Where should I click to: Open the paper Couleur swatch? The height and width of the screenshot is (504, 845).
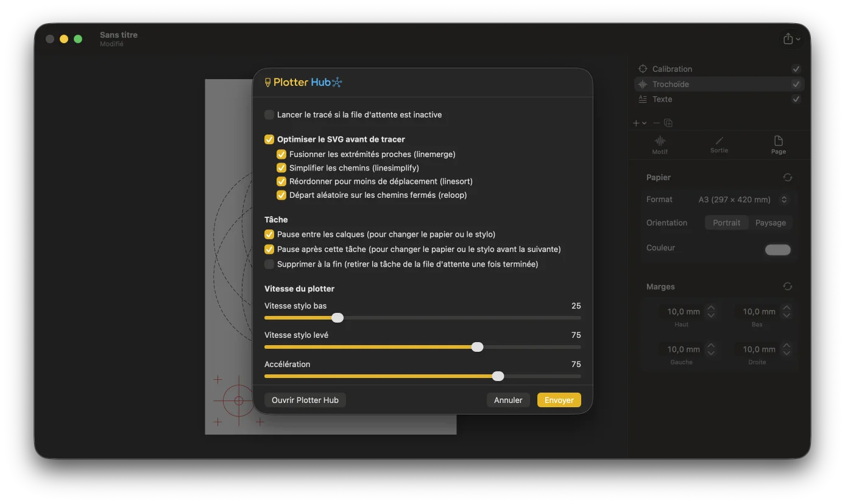point(778,250)
